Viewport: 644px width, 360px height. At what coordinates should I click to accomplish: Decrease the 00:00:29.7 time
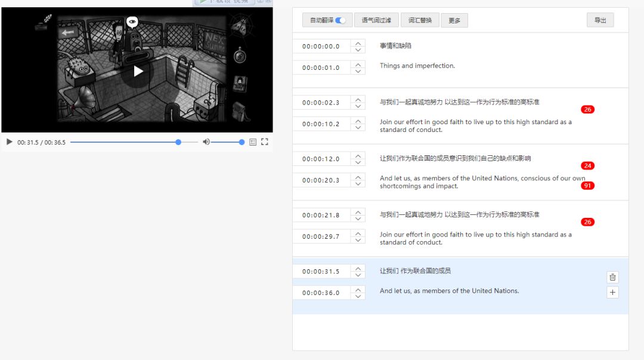coord(358,240)
